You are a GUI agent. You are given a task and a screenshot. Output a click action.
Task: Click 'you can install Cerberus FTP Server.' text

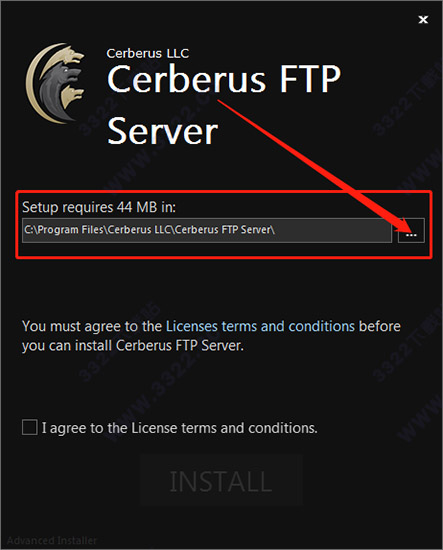(133, 346)
